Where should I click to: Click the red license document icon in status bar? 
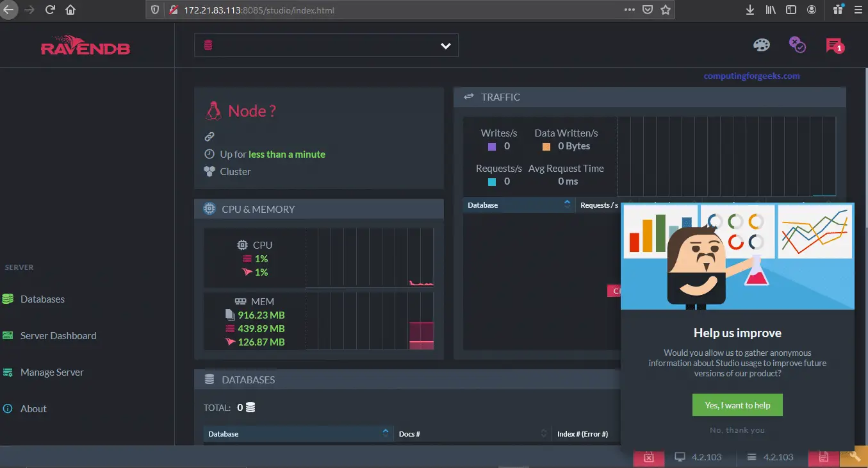(824, 457)
